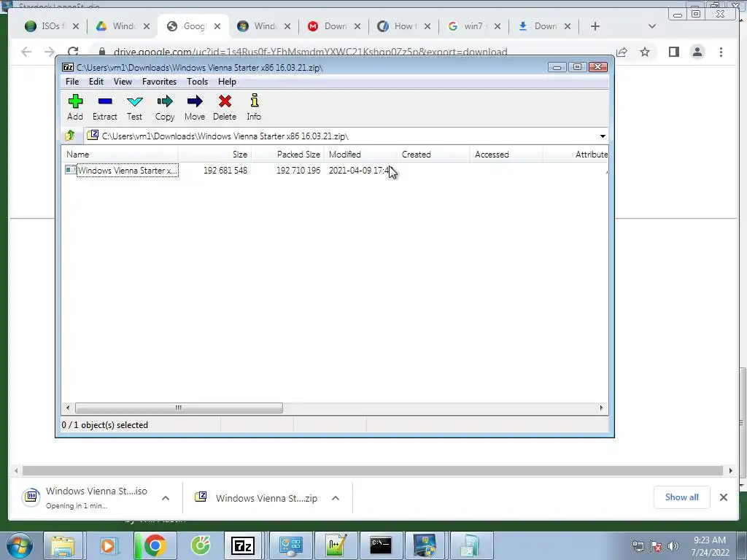This screenshot has height=560, width=747.
Task: Click the file list scroll right arrow
Action: coord(601,408)
